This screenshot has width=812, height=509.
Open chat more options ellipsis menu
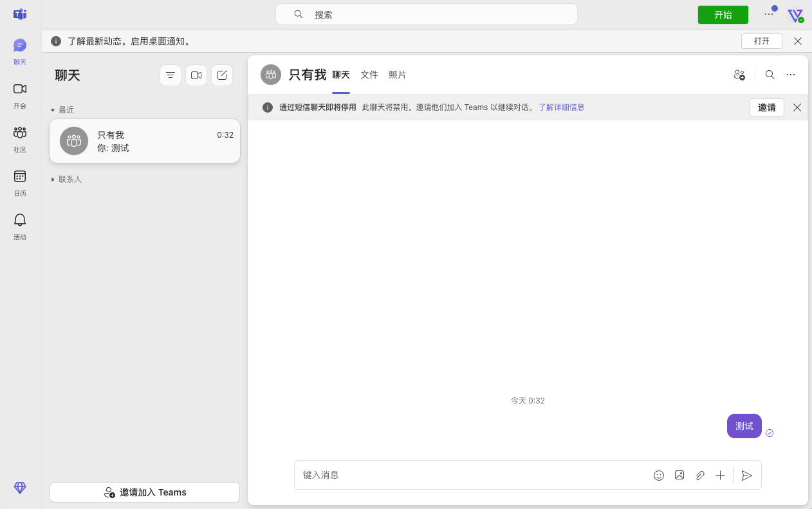pos(791,75)
